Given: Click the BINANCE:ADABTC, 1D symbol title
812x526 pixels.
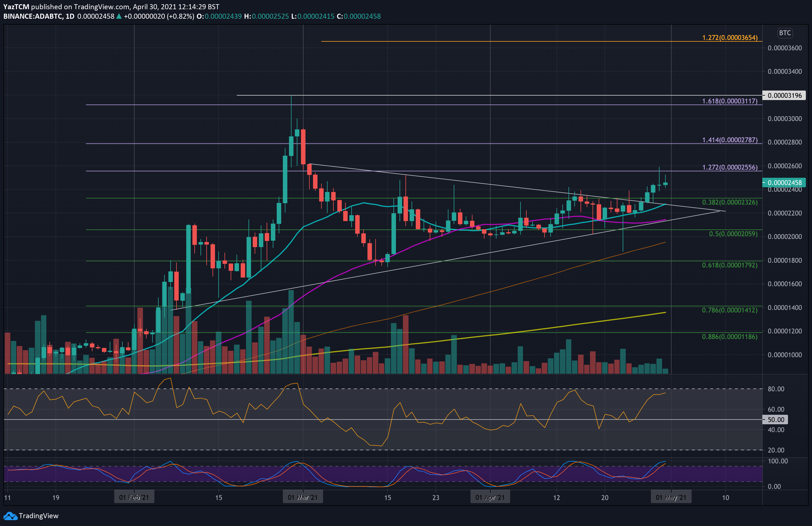Looking at the screenshot, I should coord(39,16).
